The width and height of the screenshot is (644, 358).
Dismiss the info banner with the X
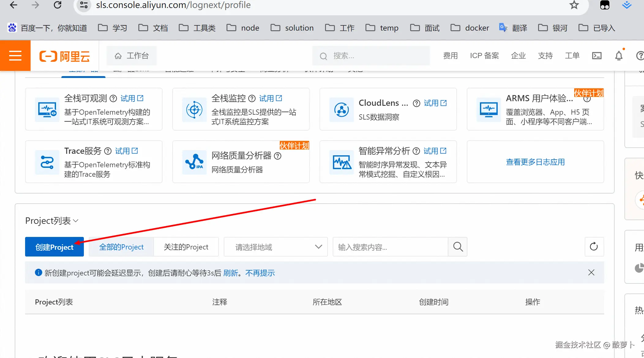591,272
